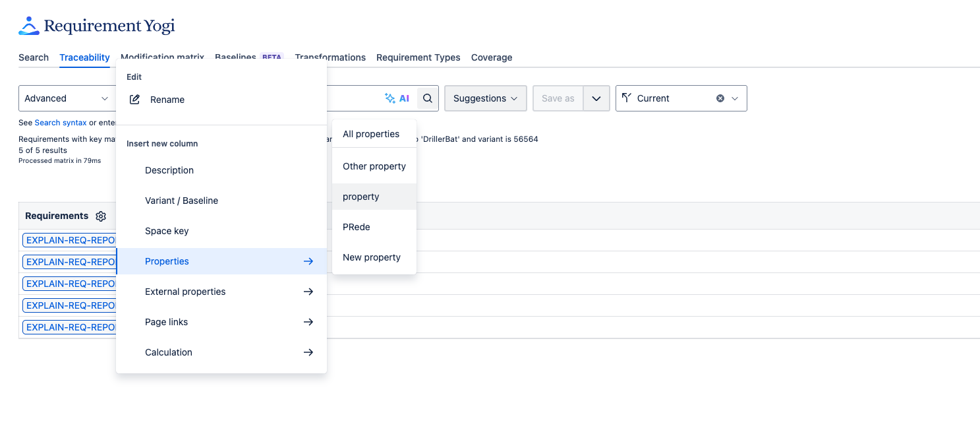The height and width of the screenshot is (440, 980).
Task: Expand the Current variant dropdown
Action: click(x=735, y=98)
